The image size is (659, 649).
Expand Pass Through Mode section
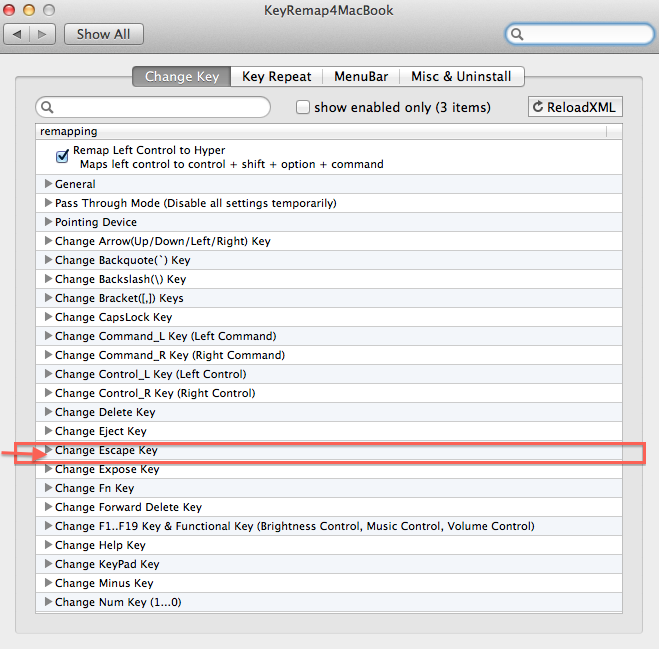[47, 203]
